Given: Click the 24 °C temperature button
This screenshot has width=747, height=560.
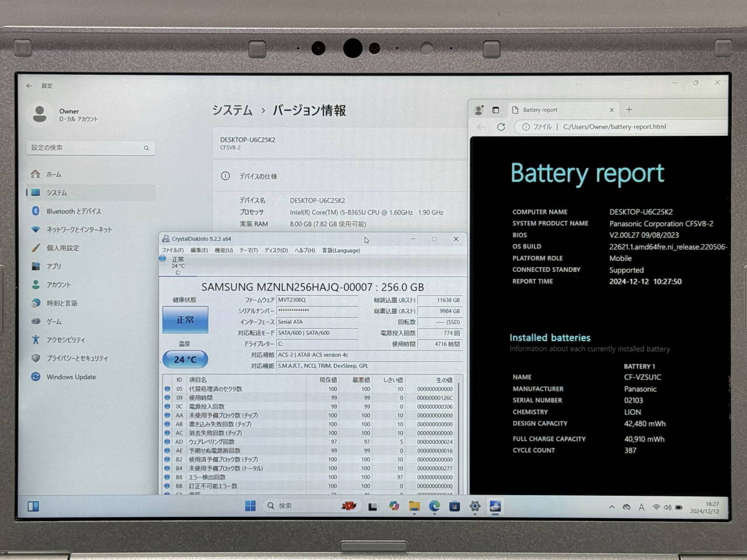Looking at the screenshot, I should pos(185,359).
